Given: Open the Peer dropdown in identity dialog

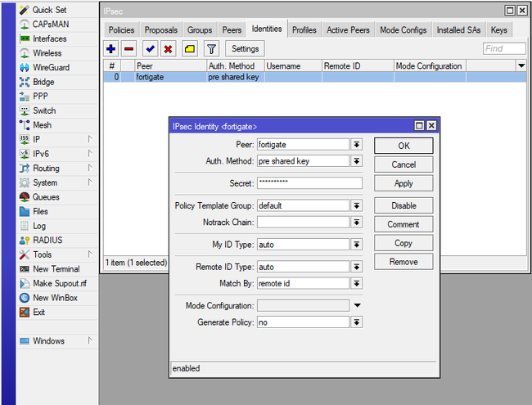Looking at the screenshot, I should coord(357,145).
